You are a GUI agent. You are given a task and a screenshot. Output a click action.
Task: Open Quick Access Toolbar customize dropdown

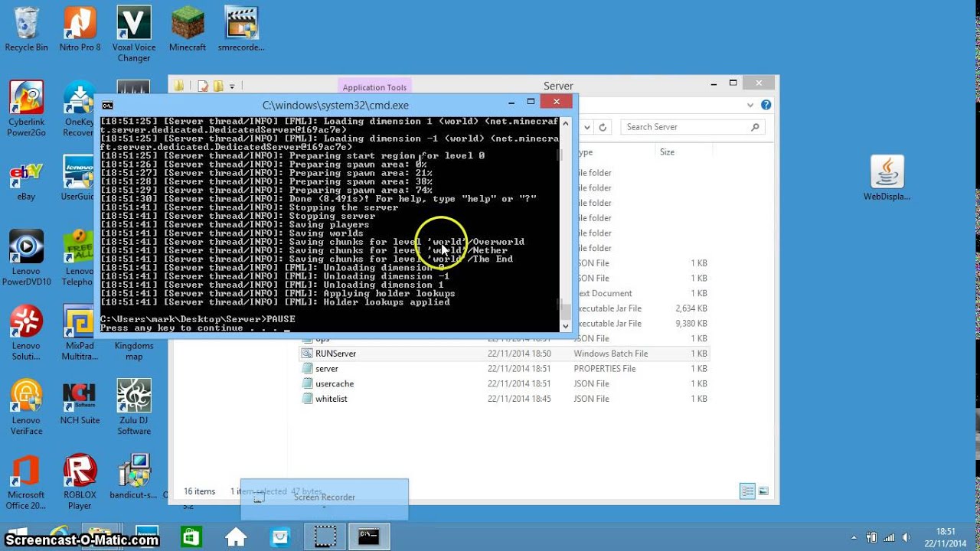pyautogui.click(x=232, y=86)
